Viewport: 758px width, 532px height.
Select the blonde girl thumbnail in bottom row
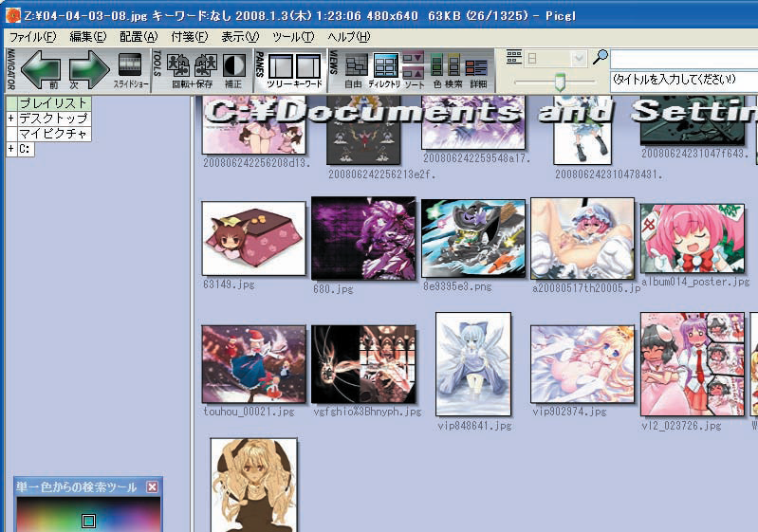click(x=254, y=486)
